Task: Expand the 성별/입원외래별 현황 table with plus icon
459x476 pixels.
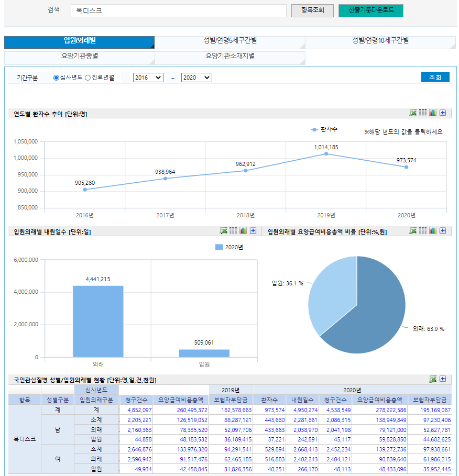Action: tap(443, 379)
